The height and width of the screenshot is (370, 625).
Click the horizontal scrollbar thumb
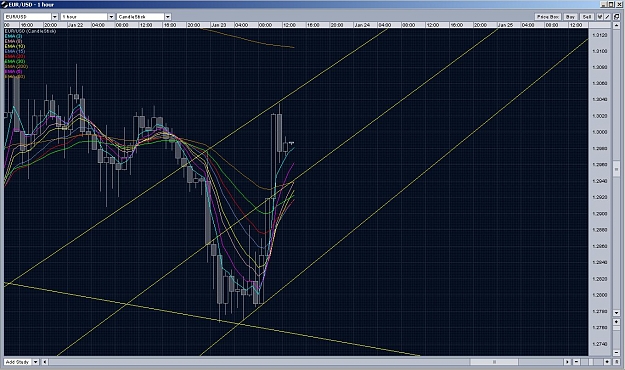pos(494,362)
